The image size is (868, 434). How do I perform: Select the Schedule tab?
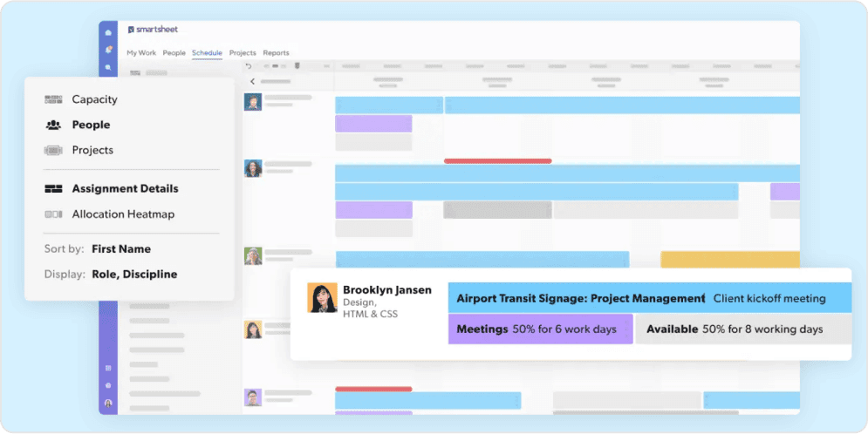click(x=207, y=53)
